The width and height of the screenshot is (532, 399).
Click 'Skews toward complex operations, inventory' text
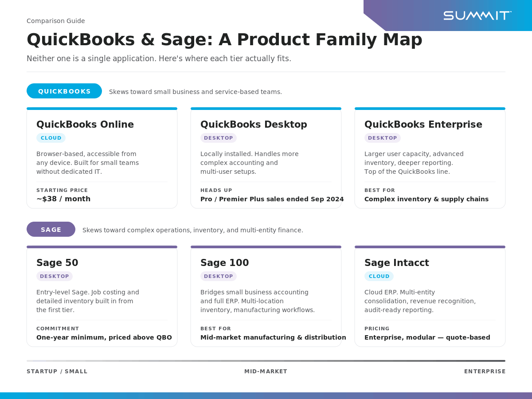click(x=193, y=230)
